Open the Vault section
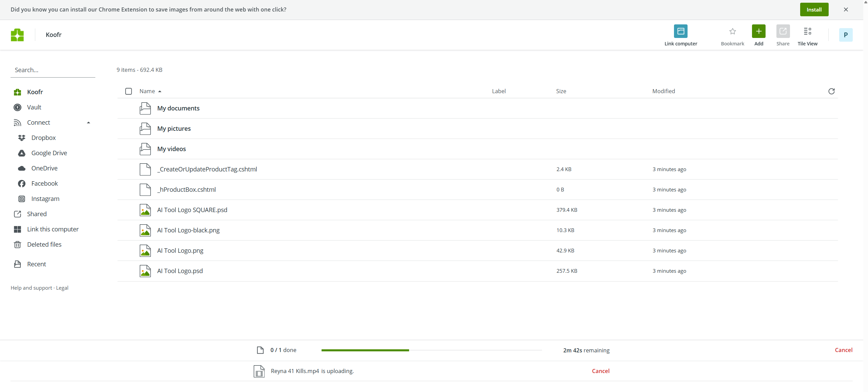This screenshot has width=868, height=392. [x=34, y=107]
